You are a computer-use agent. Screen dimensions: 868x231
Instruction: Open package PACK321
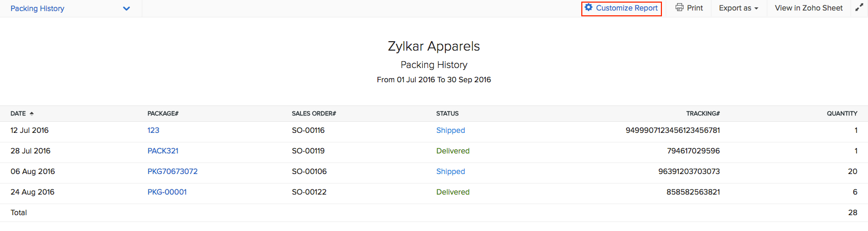(163, 151)
